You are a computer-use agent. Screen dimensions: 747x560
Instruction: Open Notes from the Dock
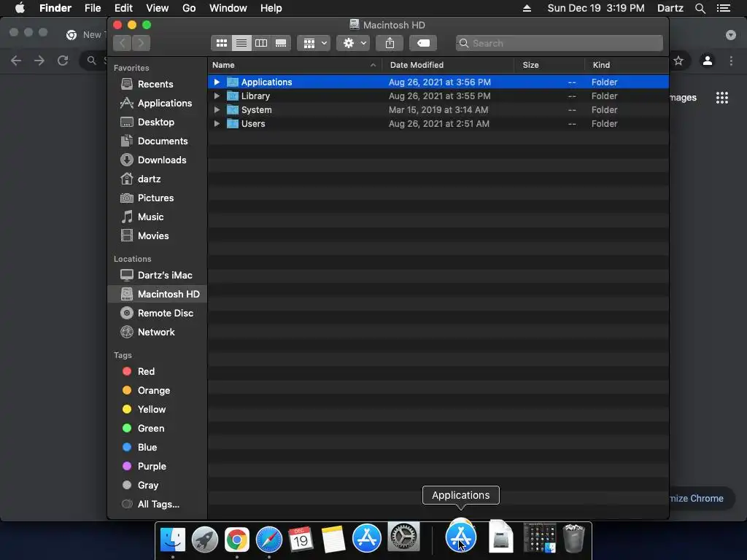point(333,539)
